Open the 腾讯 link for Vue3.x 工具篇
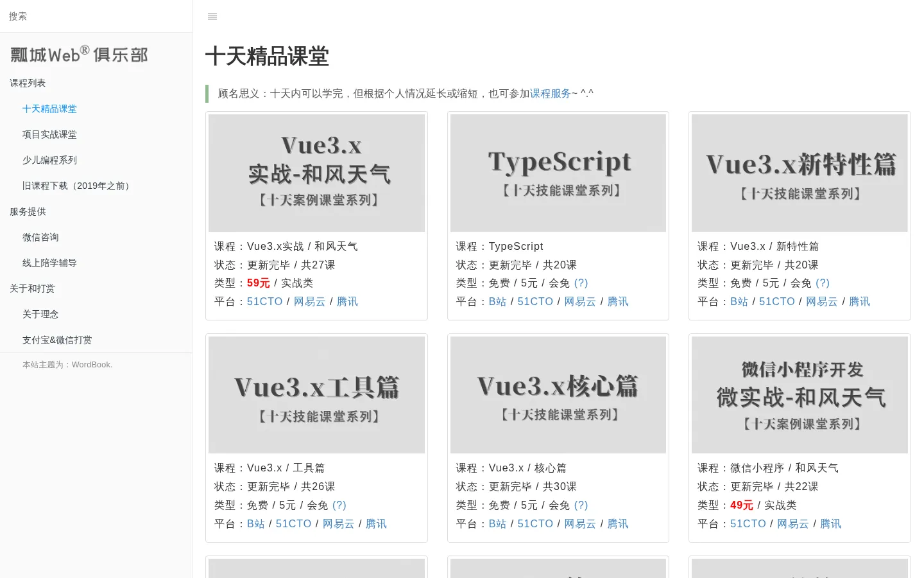Image resolution: width=924 pixels, height=578 pixels. pyautogui.click(x=376, y=524)
